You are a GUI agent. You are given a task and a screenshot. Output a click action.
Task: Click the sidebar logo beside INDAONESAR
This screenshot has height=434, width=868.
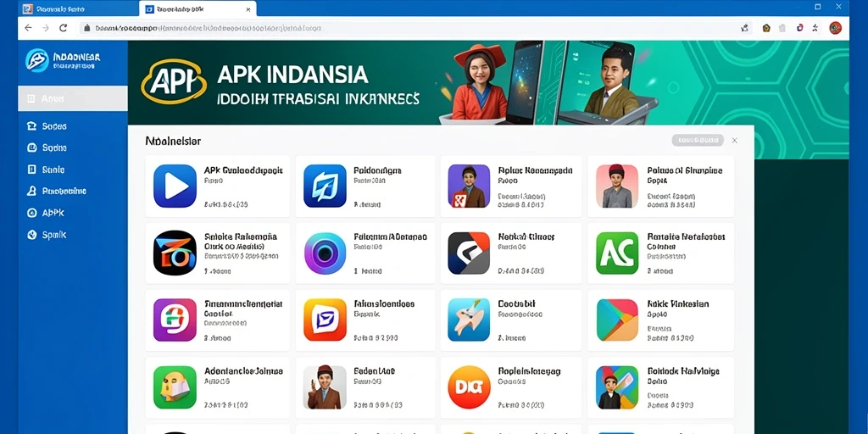[x=37, y=60]
